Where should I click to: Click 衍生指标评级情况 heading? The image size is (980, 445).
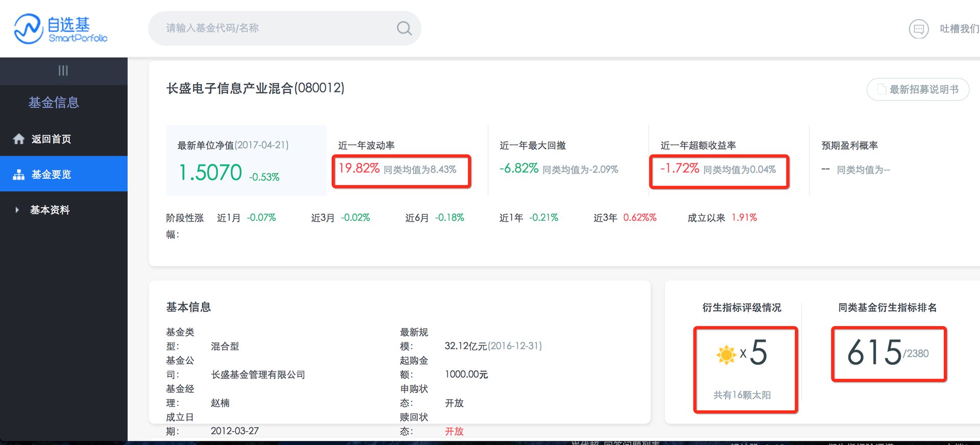pyautogui.click(x=742, y=308)
